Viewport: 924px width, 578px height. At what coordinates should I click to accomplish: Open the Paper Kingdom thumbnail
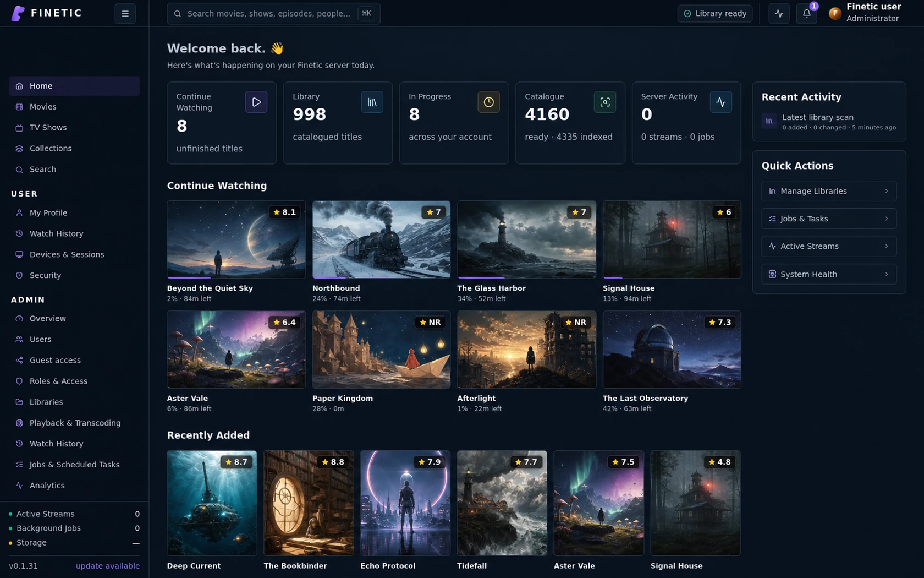381,350
